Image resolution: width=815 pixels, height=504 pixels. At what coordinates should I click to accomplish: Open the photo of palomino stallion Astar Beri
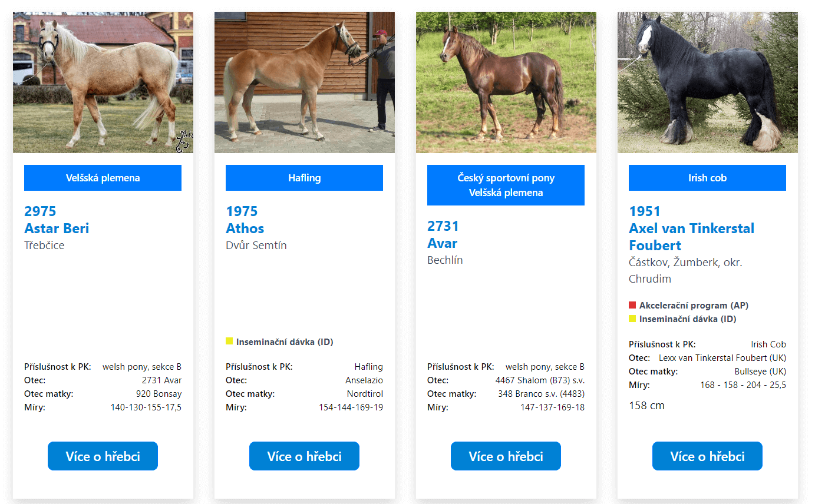(103, 82)
